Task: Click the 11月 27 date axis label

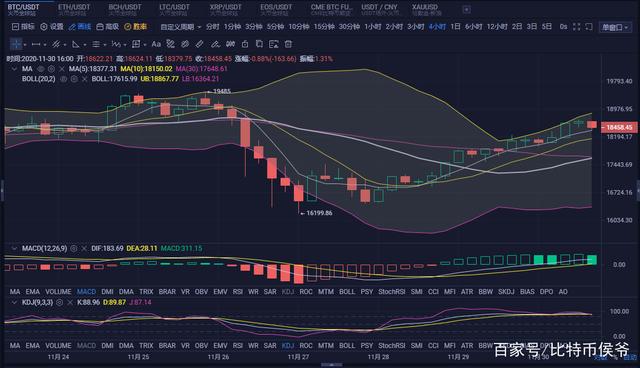Action: click(298, 357)
